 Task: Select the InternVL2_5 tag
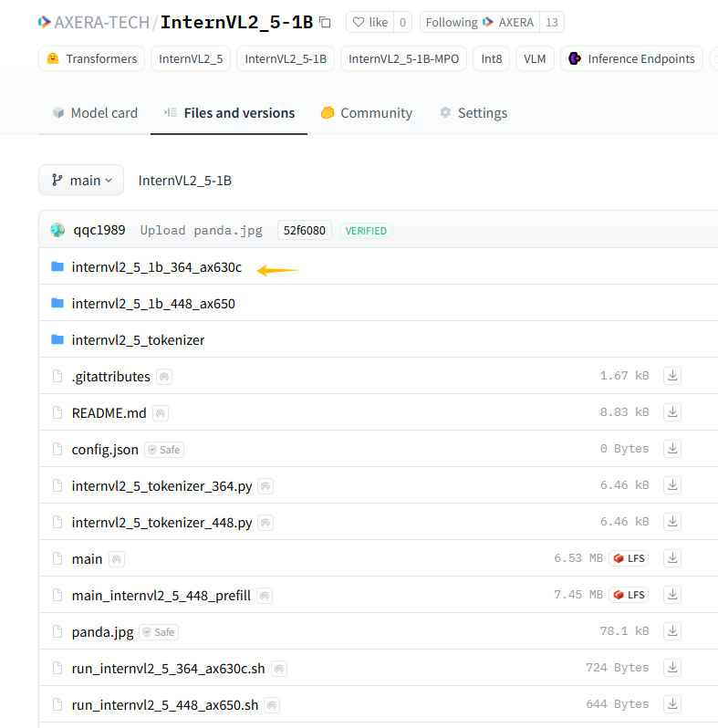pyautogui.click(x=191, y=59)
